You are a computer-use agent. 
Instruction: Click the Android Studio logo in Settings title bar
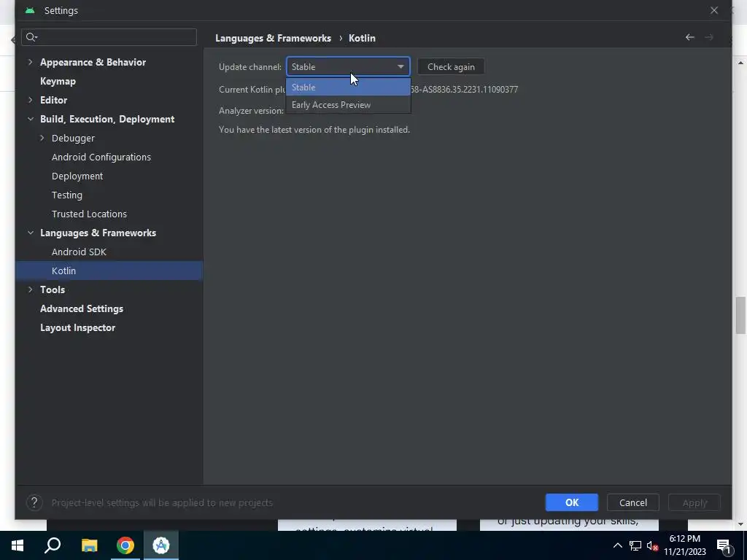click(30, 10)
